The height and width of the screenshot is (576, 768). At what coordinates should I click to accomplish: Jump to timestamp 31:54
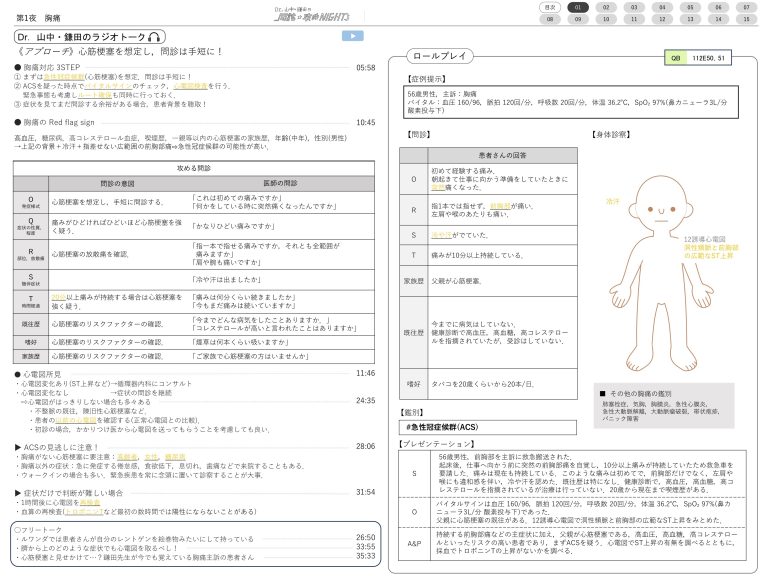[x=365, y=492]
